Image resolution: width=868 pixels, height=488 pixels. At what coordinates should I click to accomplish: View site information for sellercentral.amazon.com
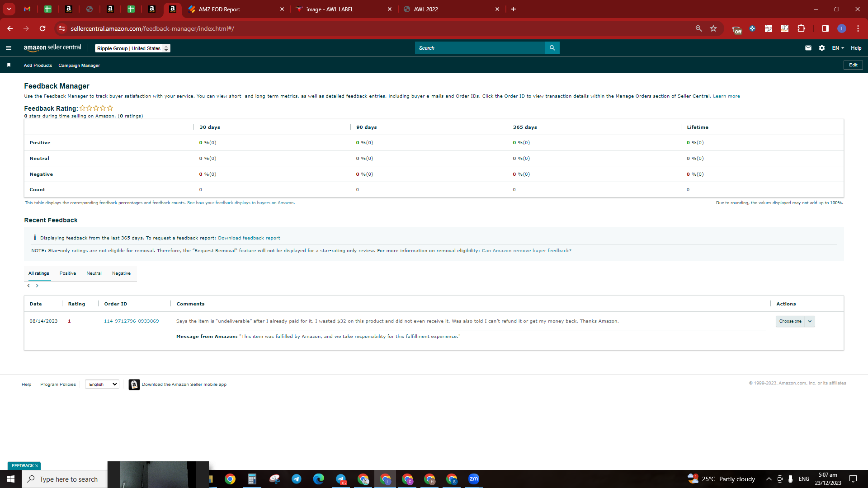(62, 28)
